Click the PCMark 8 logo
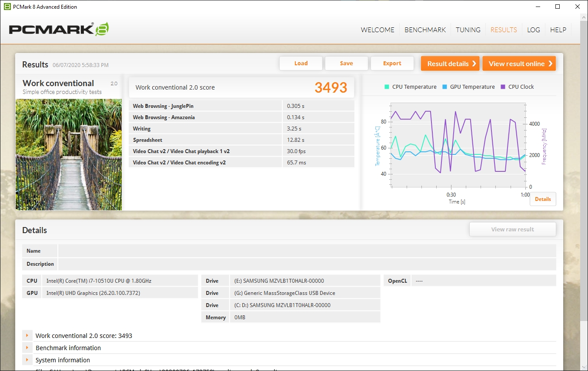This screenshot has width=588, height=371. 59,29
